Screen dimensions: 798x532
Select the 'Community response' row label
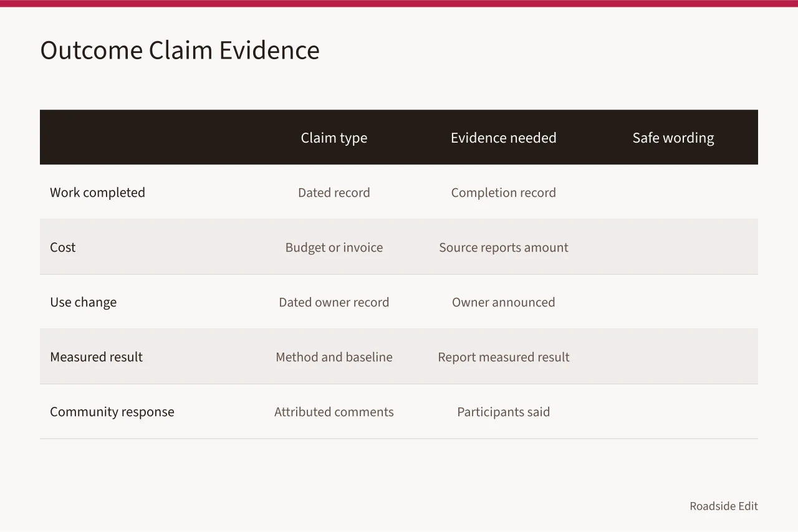pos(112,412)
